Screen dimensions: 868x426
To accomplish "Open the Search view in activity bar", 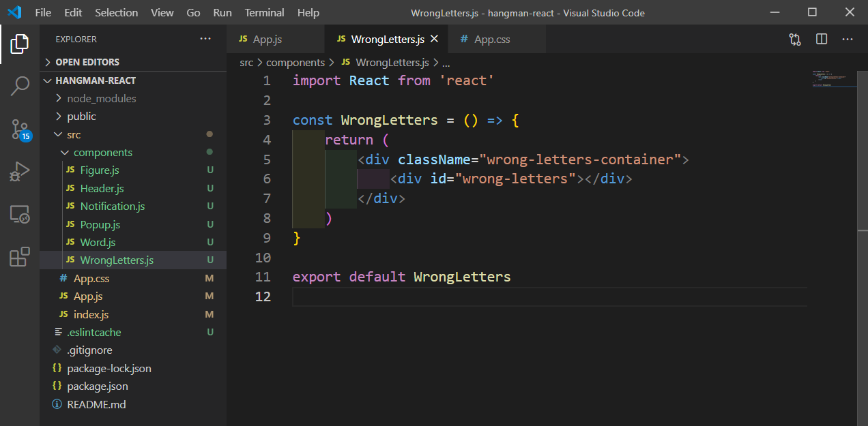I will (x=20, y=86).
